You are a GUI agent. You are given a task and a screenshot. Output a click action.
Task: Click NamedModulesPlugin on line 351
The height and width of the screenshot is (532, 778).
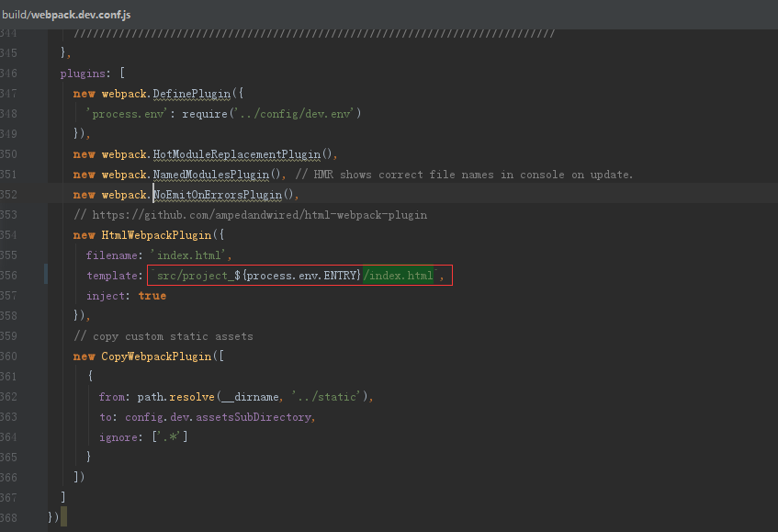click(211, 175)
